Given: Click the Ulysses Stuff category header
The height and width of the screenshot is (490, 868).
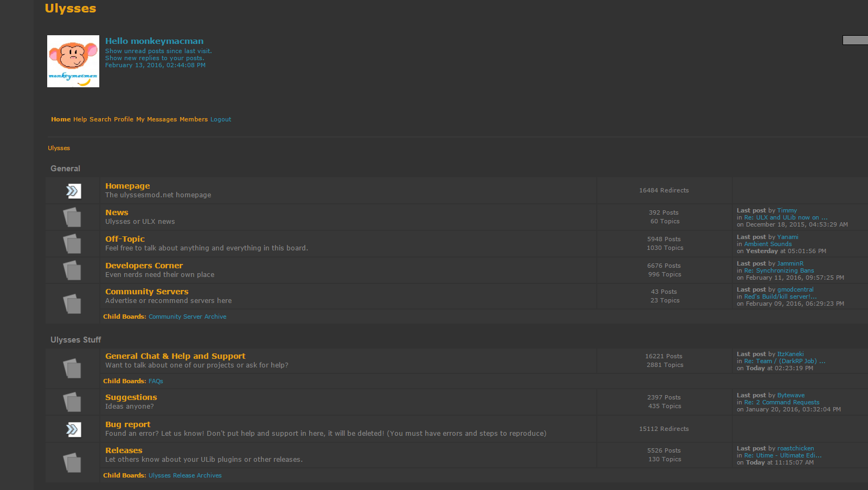Looking at the screenshot, I should point(75,340).
